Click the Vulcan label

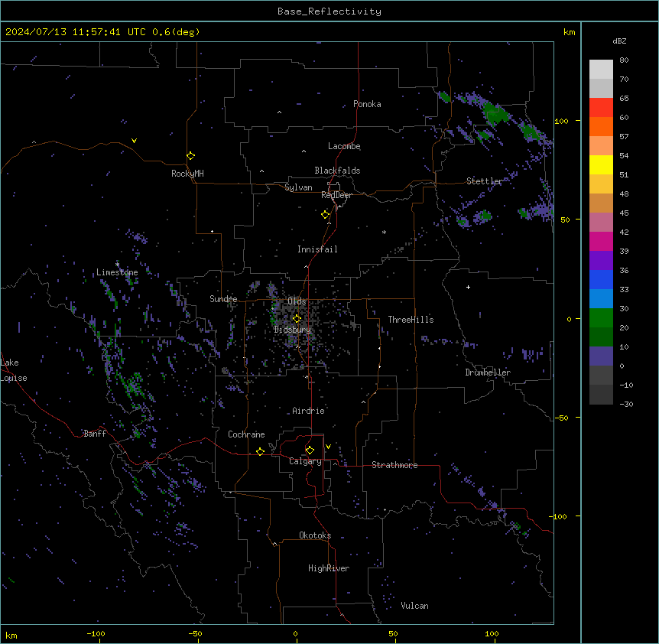[x=414, y=606]
